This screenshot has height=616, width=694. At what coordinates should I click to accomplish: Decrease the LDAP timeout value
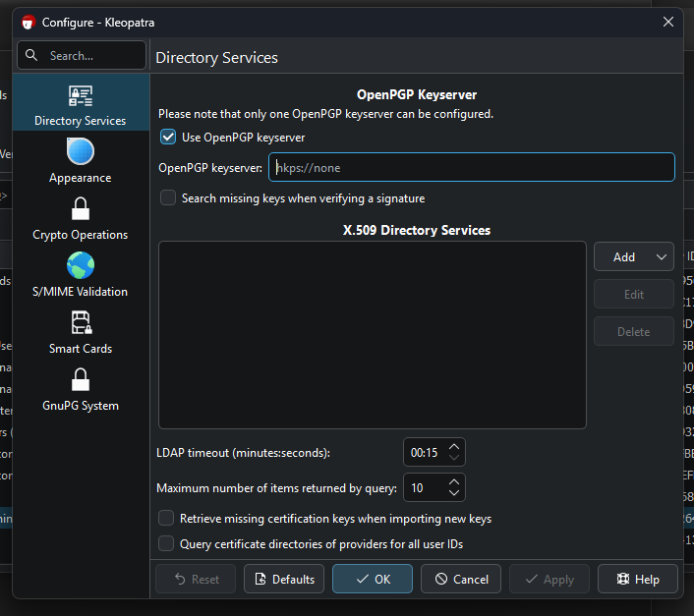(454, 457)
